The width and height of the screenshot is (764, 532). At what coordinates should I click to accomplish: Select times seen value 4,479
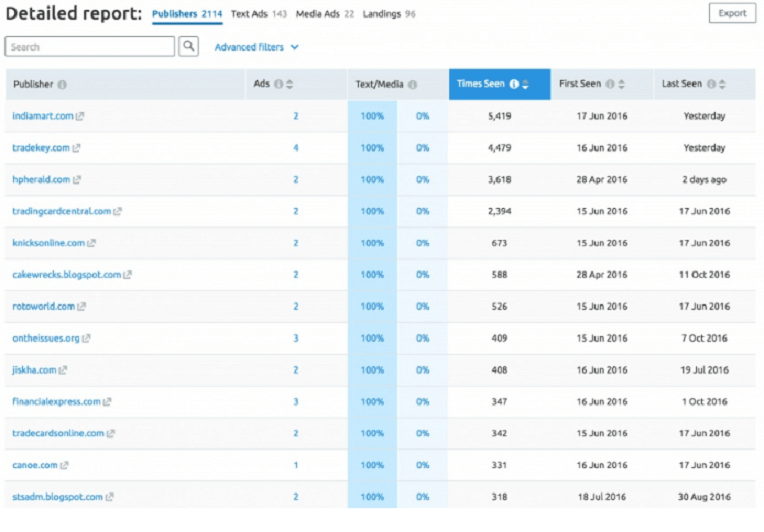click(499, 148)
